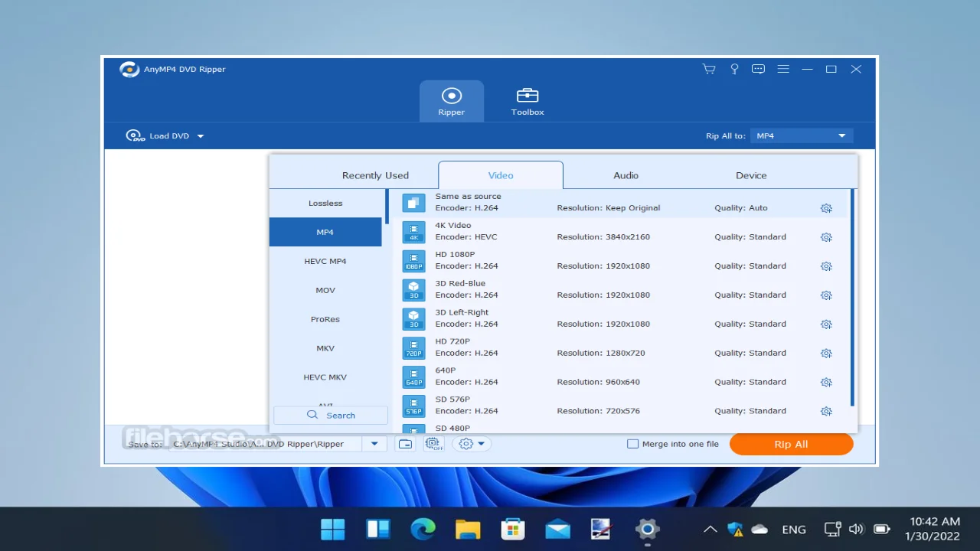
Task: Choose Lossless format category
Action: pos(325,203)
